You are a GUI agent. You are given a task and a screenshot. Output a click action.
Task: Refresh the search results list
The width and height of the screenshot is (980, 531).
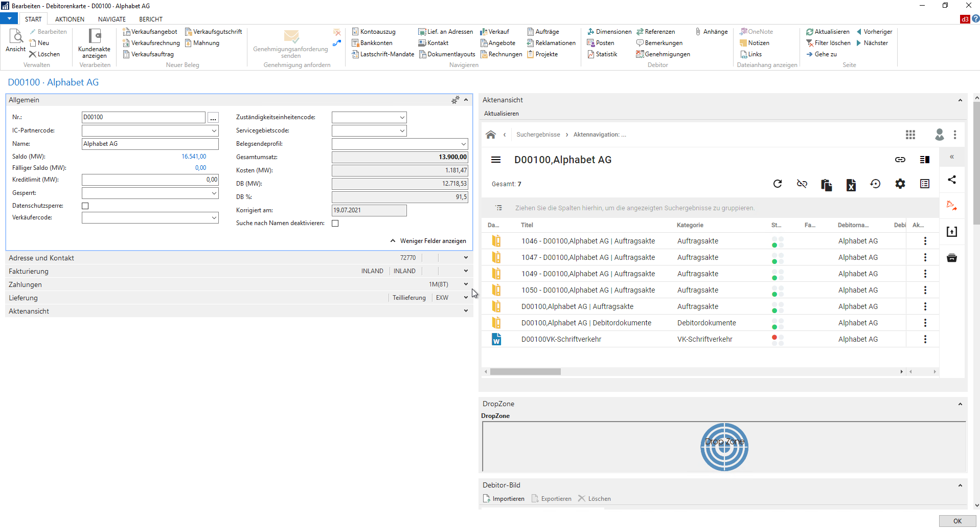click(778, 184)
